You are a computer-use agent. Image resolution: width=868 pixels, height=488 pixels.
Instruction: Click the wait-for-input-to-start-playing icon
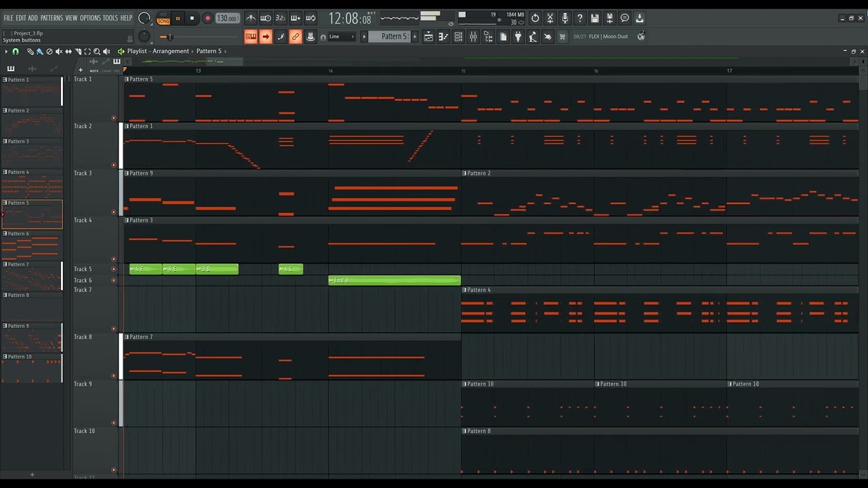tap(266, 18)
